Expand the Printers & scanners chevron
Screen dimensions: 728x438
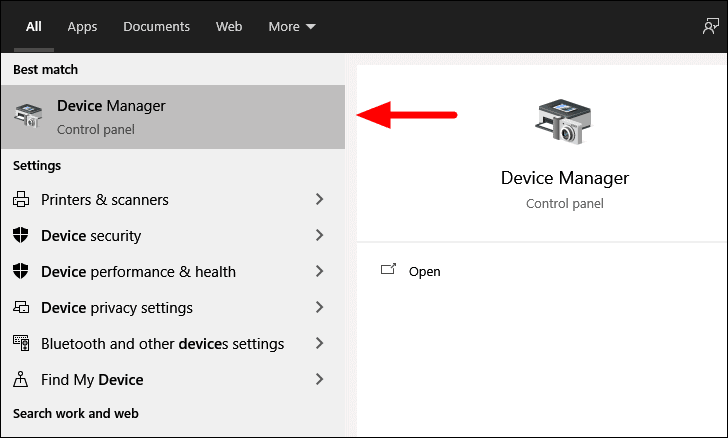[x=319, y=199]
